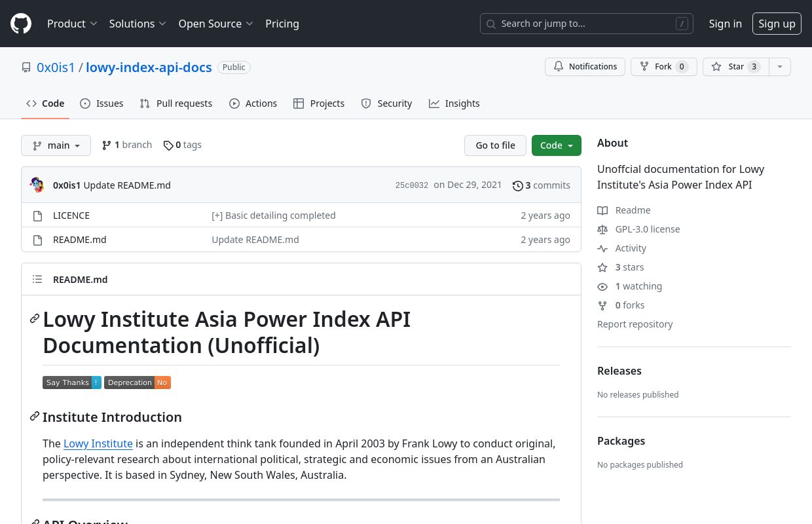Image resolution: width=812 pixels, height=524 pixels.
Task: Click the tag icon next to 0 tags
Action: tap(168, 145)
